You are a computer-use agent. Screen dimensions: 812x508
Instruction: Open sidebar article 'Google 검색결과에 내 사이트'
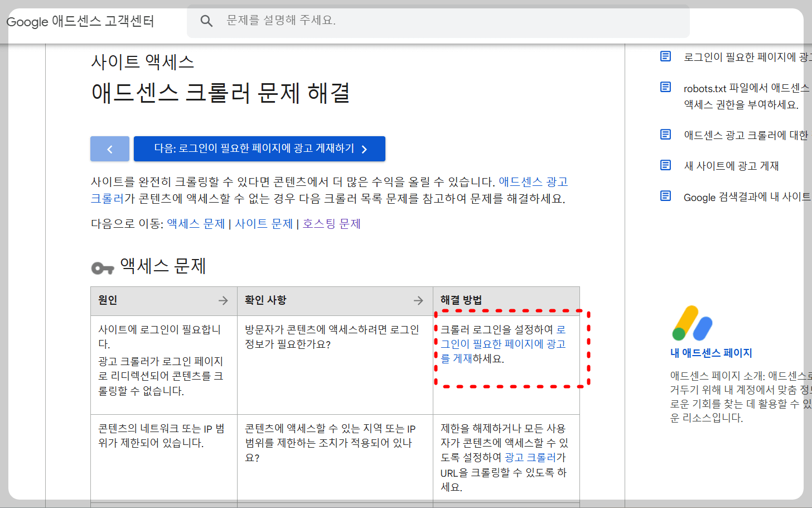747,197
